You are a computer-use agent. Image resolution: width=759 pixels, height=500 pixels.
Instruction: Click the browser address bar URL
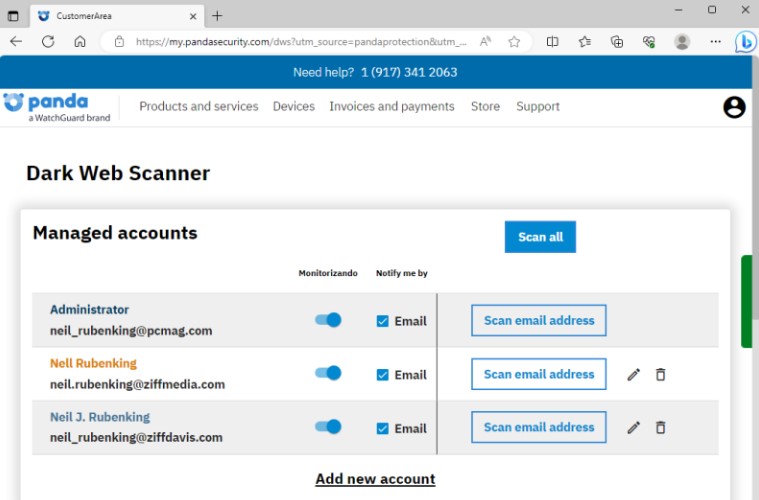pos(300,42)
